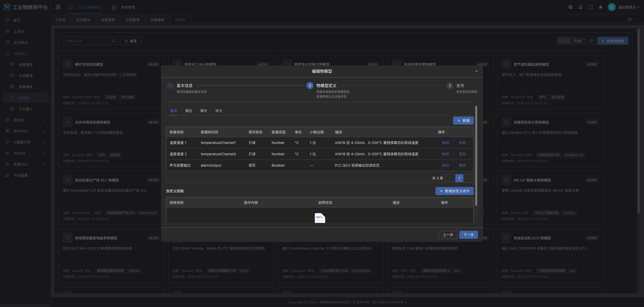Click the refresh icon beside 列表 view

point(591,41)
